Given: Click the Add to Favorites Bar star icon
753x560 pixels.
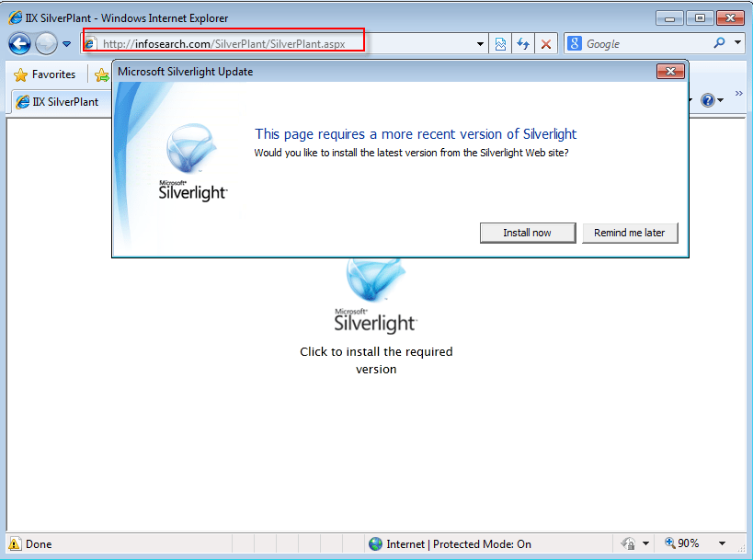Looking at the screenshot, I should (x=101, y=74).
